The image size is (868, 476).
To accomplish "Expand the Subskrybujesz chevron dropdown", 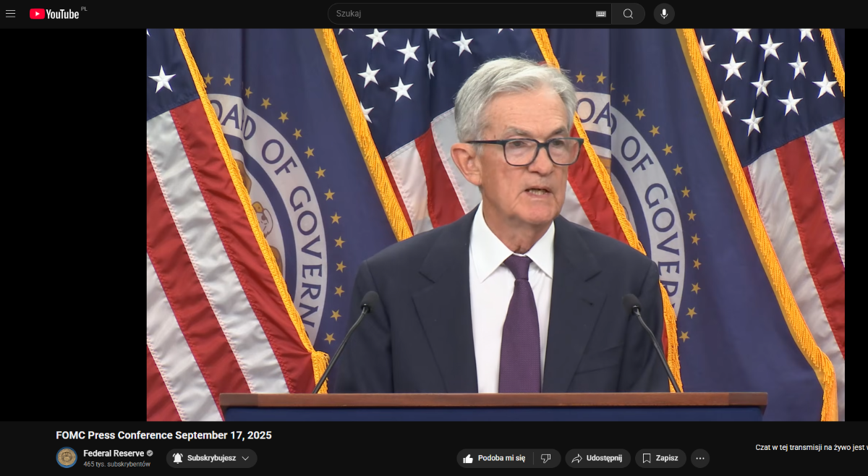I will 245,458.
